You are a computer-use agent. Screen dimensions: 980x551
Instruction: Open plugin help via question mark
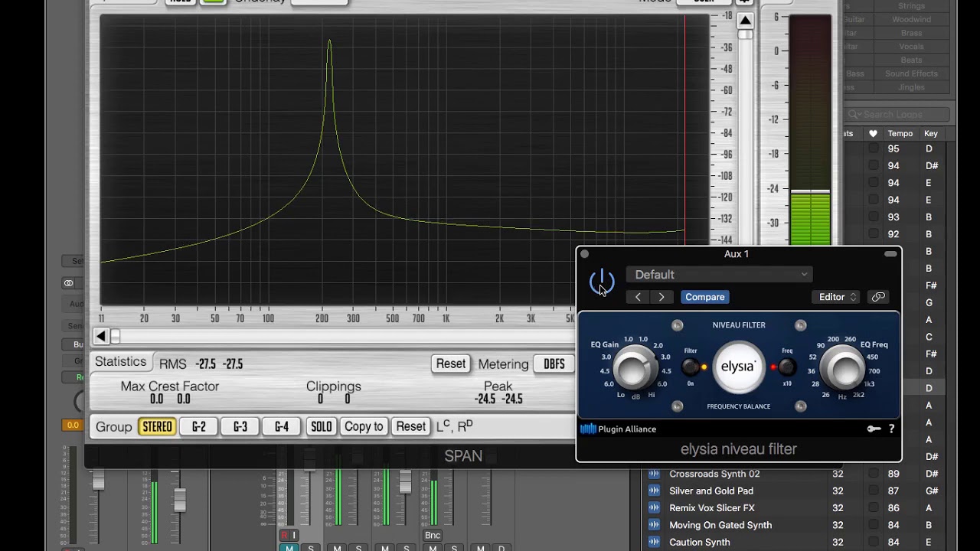click(891, 429)
